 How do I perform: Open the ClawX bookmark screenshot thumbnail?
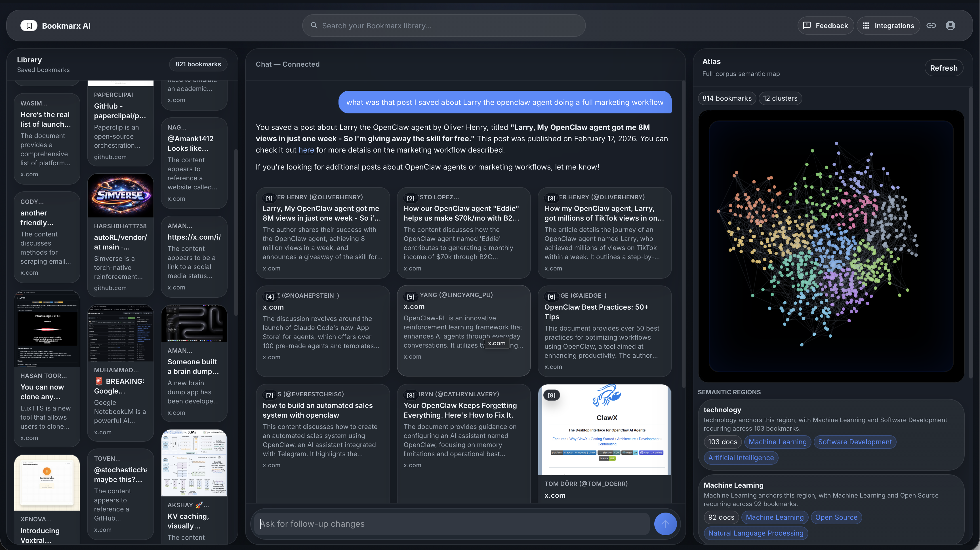[605, 430]
